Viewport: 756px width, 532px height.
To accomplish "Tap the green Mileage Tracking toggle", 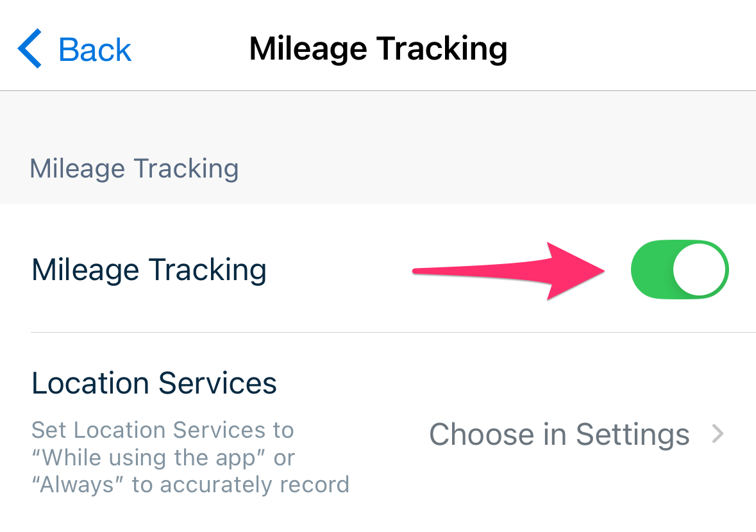I will (x=680, y=269).
